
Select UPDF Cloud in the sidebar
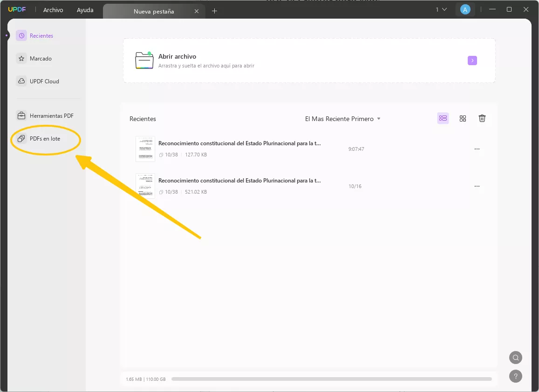pos(44,81)
